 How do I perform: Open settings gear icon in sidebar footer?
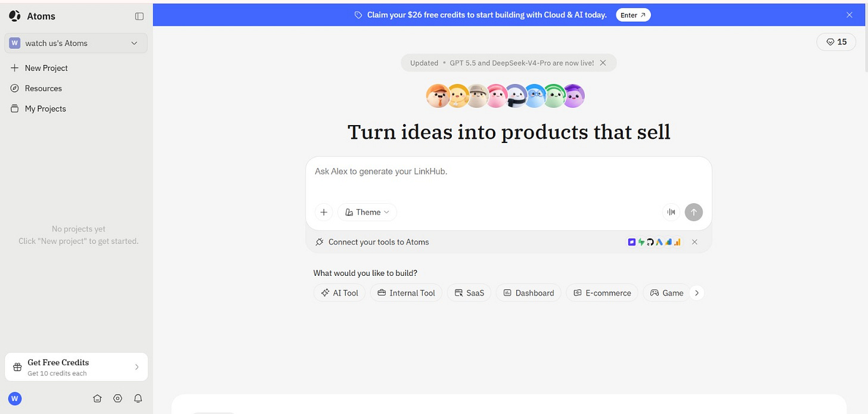(x=117, y=399)
